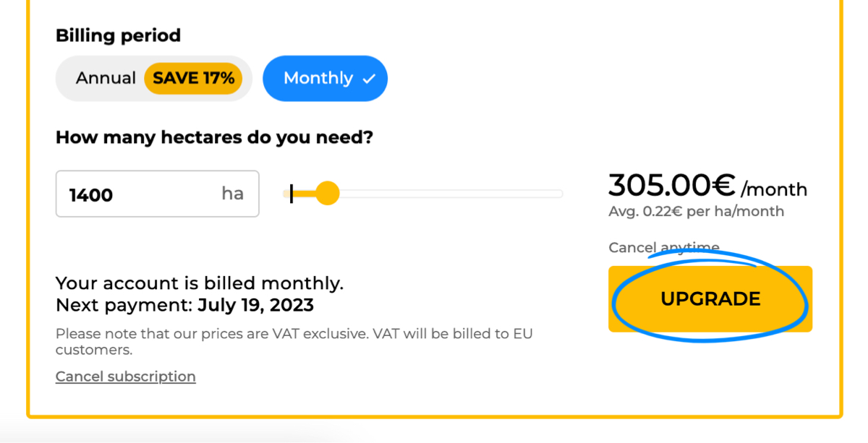
Task: Click the 'ha' unit label in the field
Action: [232, 194]
